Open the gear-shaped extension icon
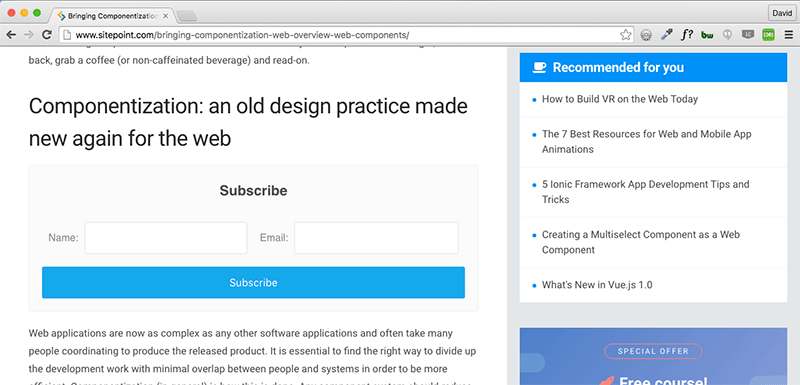800x385 pixels. 646,35
